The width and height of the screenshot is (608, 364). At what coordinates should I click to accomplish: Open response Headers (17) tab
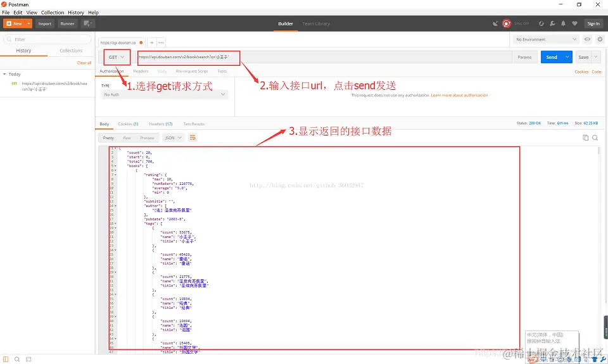pos(160,124)
